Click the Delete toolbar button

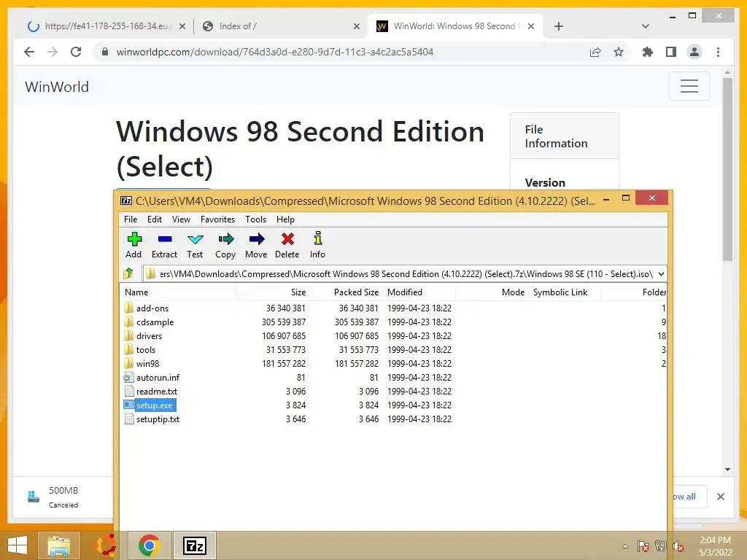287,245
